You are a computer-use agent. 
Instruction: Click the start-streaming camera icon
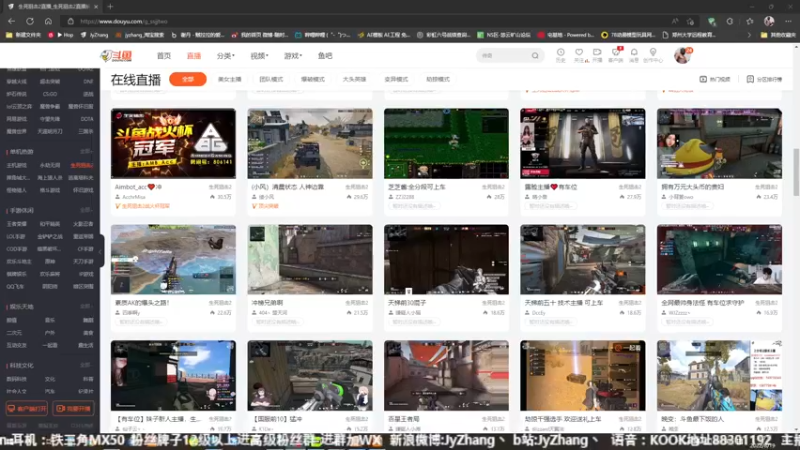(x=597, y=55)
